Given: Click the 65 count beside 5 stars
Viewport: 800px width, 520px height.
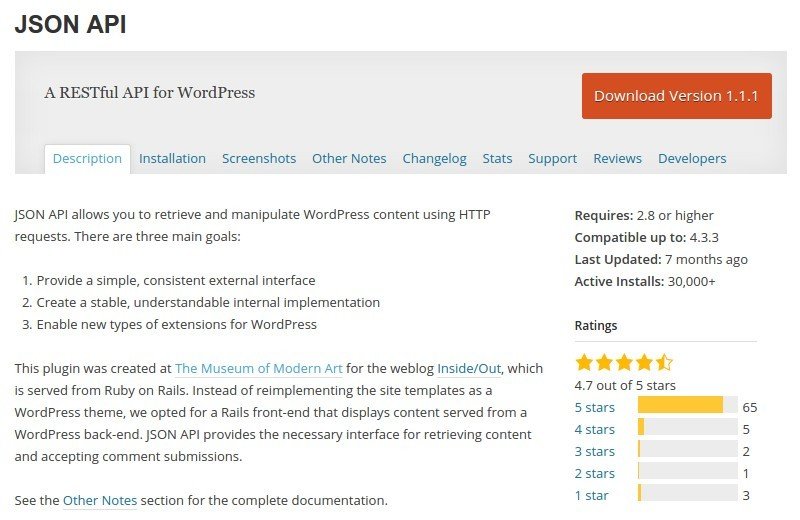Looking at the screenshot, I should [x=750, y=407].
